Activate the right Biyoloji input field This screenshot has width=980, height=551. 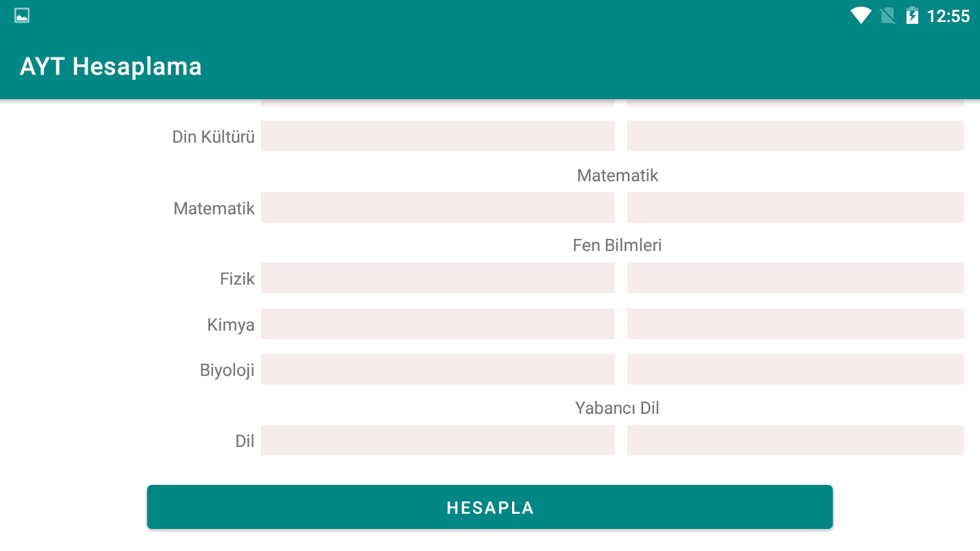coord(795,369)
